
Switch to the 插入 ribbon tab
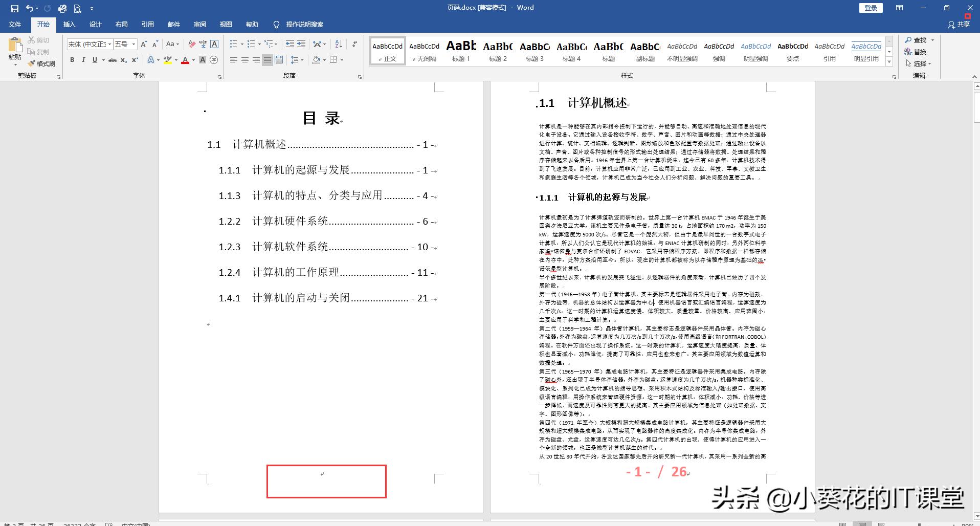coord(69,24)
